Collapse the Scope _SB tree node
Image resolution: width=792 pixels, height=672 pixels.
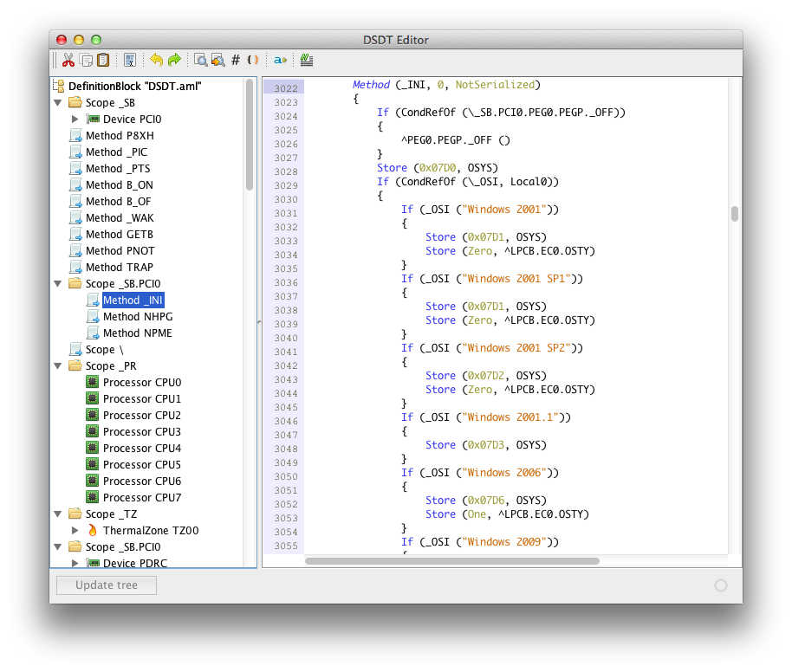[x=58, y=102]
